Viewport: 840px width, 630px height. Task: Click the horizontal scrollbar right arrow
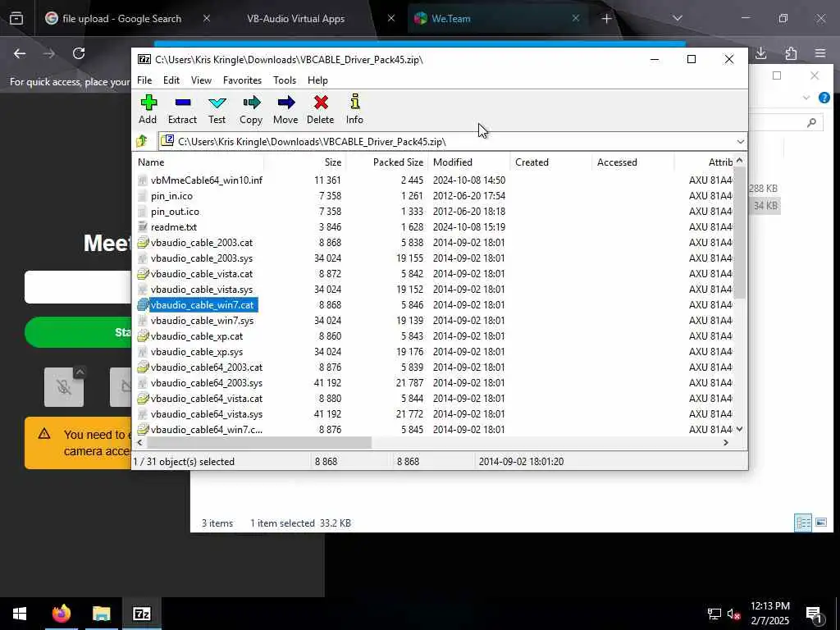[x=727, y=442]
